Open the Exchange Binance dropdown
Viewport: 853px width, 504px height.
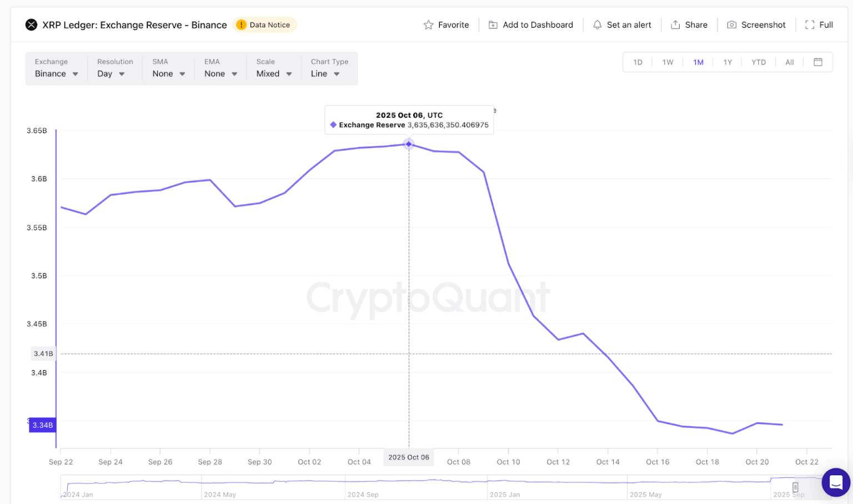56,74
